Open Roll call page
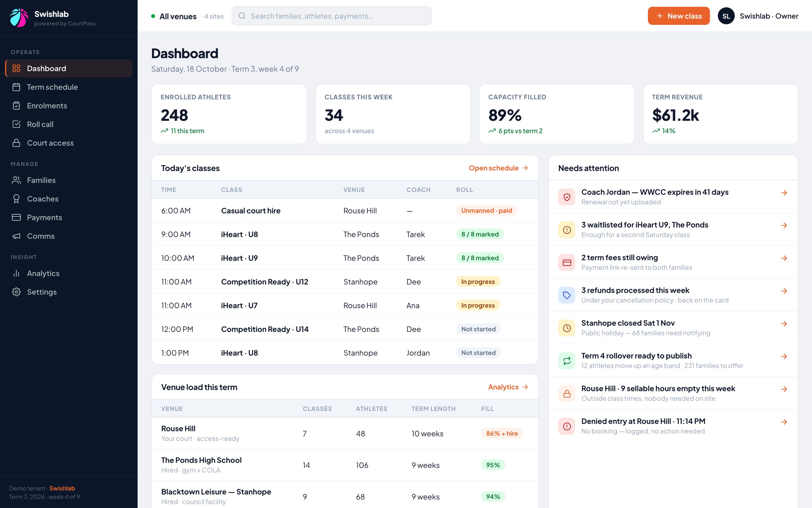Screen dimensions: 812x508 pyautogui.click(x=69, y=124)
